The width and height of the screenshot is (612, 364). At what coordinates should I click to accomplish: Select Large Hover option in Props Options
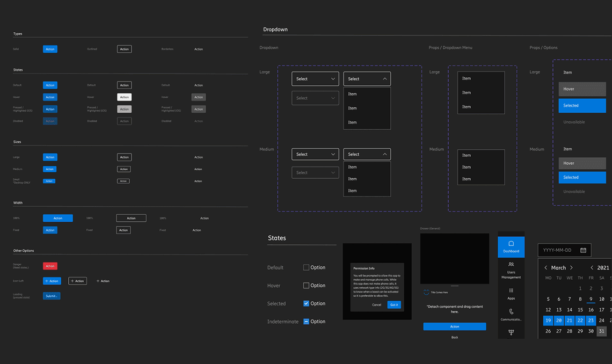[582, 89]
